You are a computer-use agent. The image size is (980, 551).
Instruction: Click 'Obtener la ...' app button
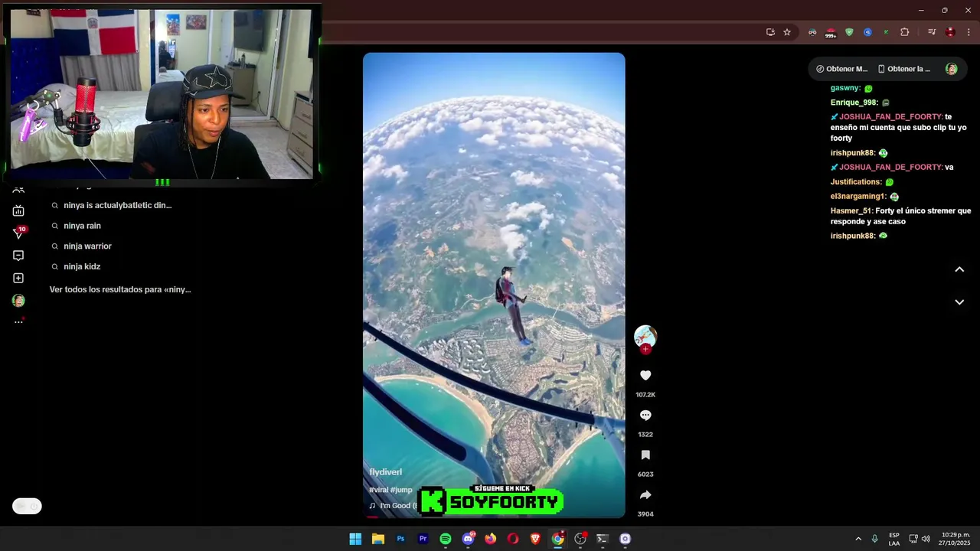click(x=903, y=69)
